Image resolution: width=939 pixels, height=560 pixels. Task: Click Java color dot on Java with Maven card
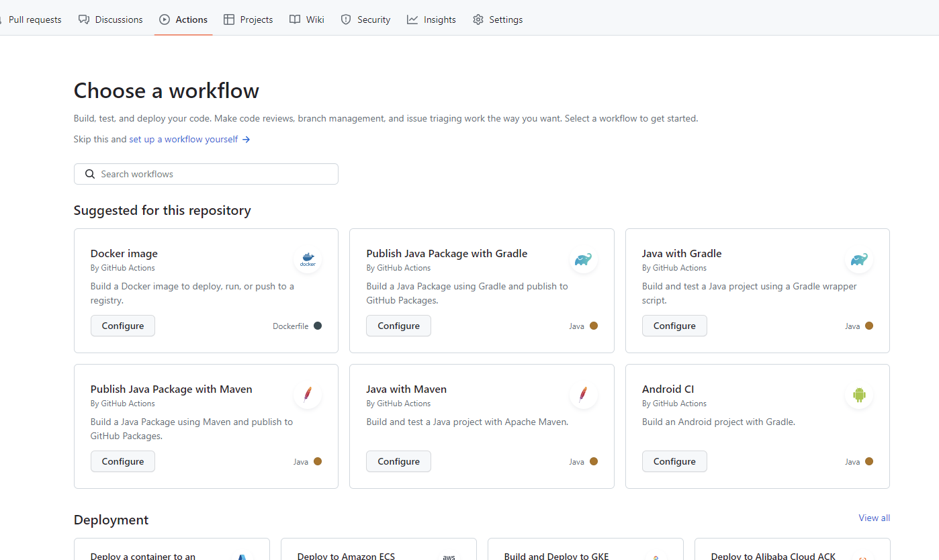pyautogui.click(x=594, y=461)
